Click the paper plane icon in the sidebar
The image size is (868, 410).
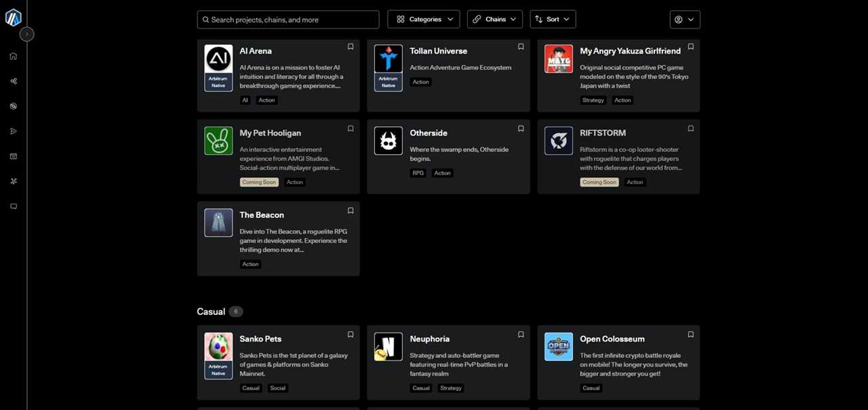pyautogui.click(x=13, y=131)
